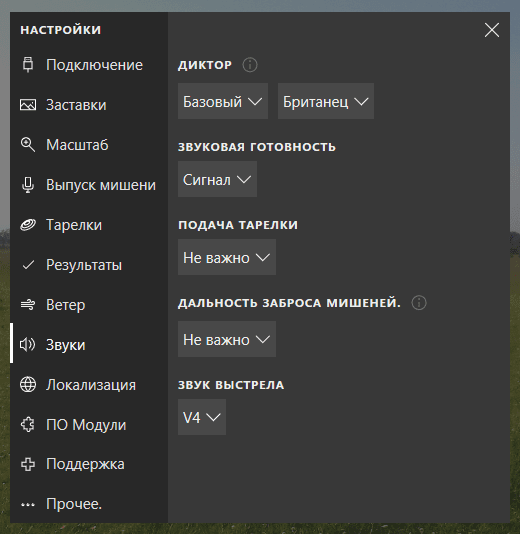This screenshot has height=534, width=520.
Task: Click the Звук выстрела heading
Action: click(x=231, y=385)
